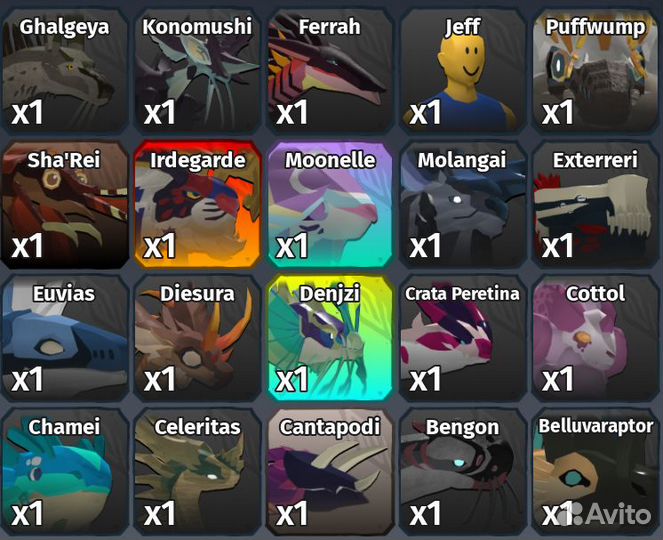Choose the Belluvaraptor creature tile
Viewport: 663px width, 540px height.
(x=595, y=471)
